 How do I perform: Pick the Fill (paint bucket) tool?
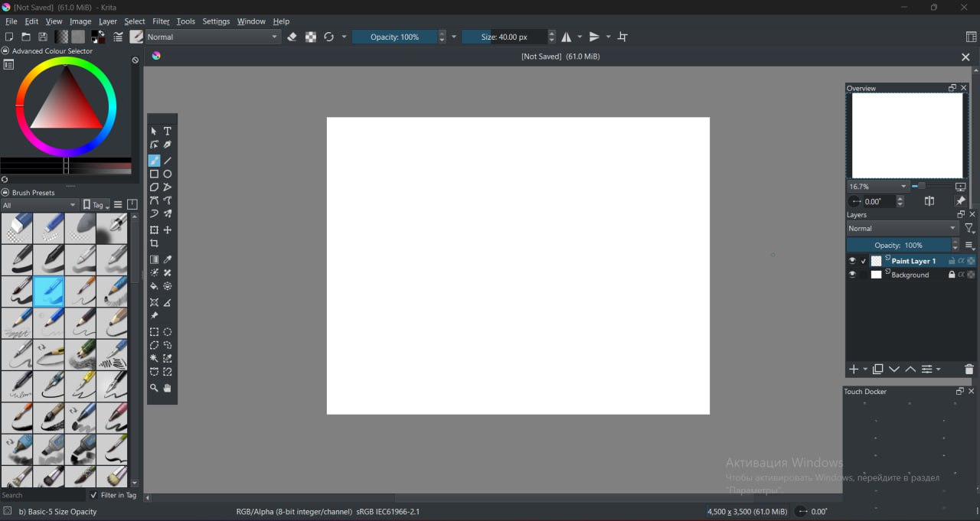pyautogui.click(x=154, y=286)
